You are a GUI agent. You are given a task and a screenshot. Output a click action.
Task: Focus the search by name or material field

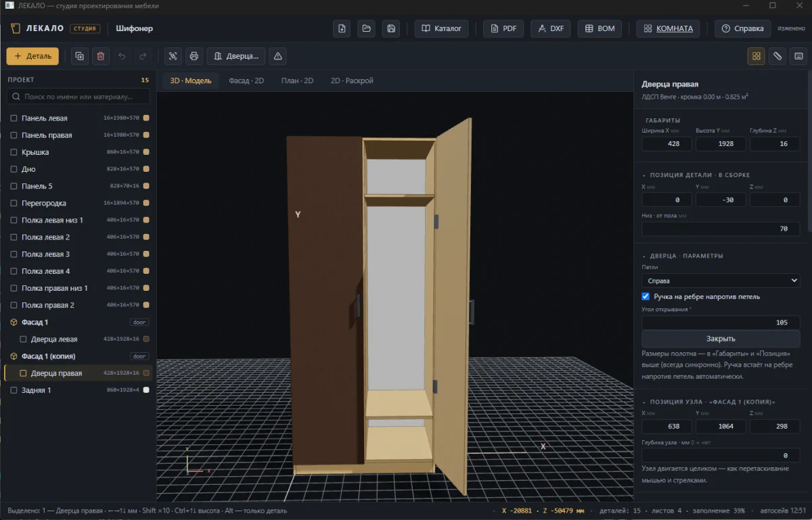coord(78,97)
